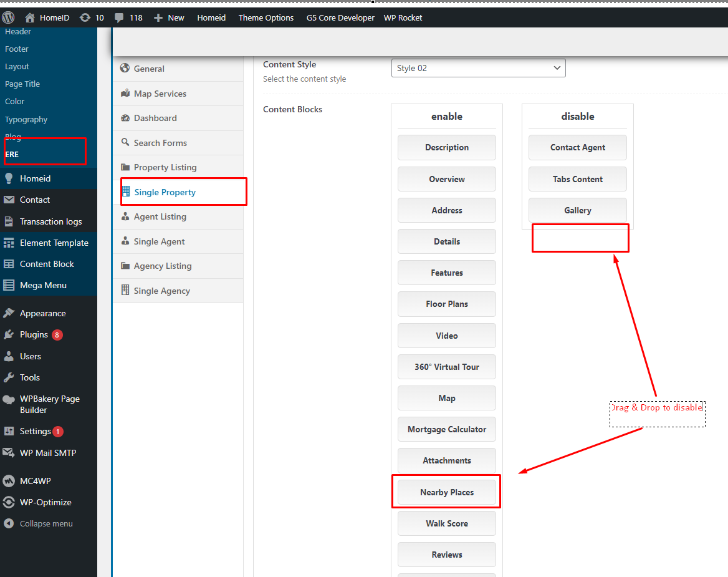Click the Features content block
Viewport: 728px width, 577px height.
(447, 273)
